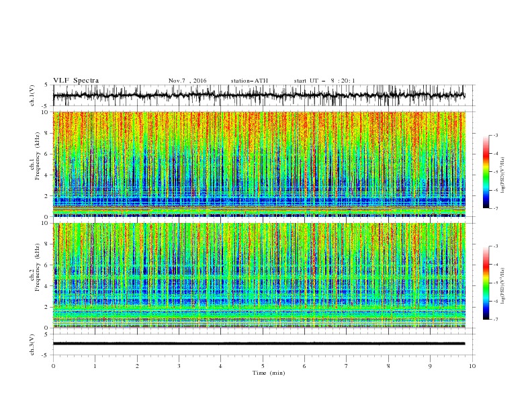The image size is (532, 411).
Task: Click the time axis tick label 1
Action: 95,366
